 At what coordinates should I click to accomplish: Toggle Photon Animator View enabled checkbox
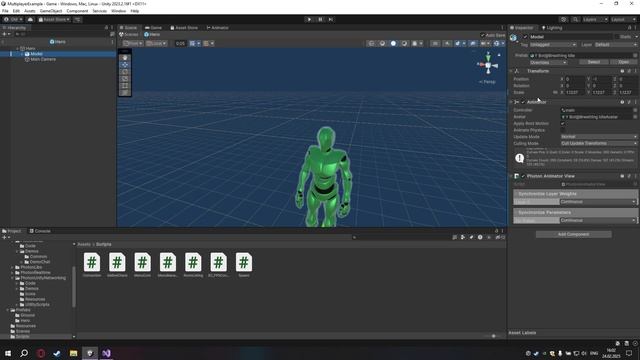point(523,176)
